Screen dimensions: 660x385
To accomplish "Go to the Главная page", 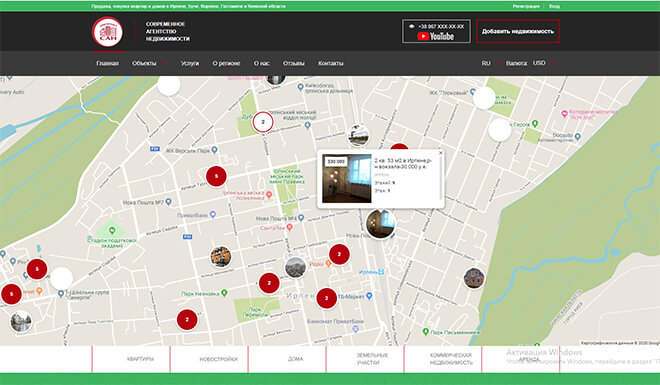I will click(107, 63).
